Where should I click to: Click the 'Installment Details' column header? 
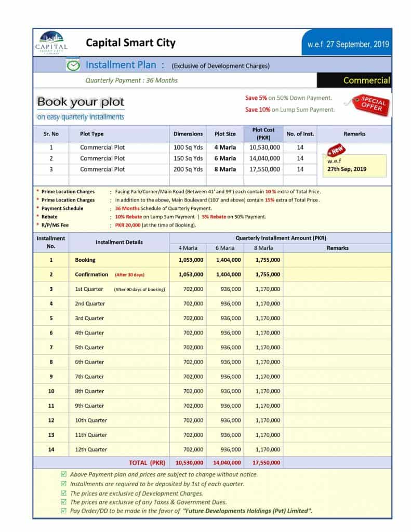119,242
